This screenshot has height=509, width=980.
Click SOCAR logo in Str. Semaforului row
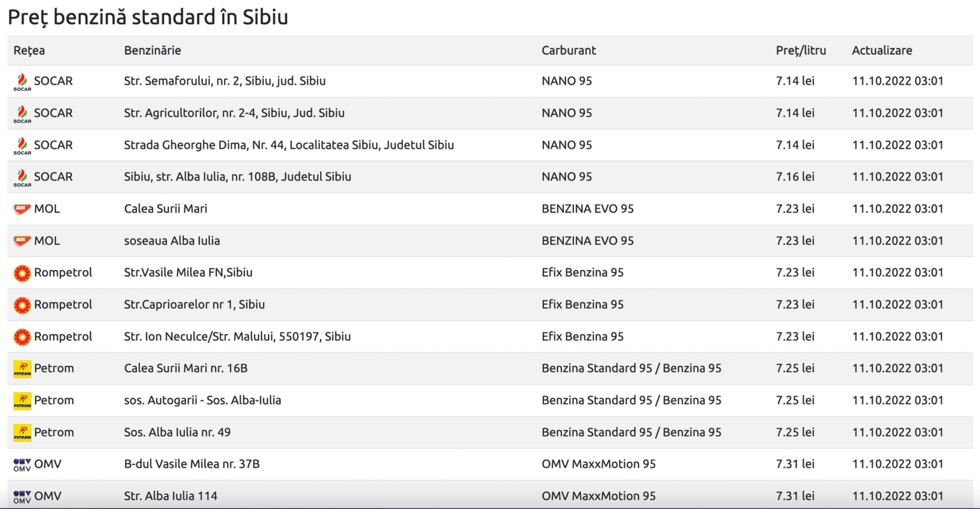(x=22, y=82)
